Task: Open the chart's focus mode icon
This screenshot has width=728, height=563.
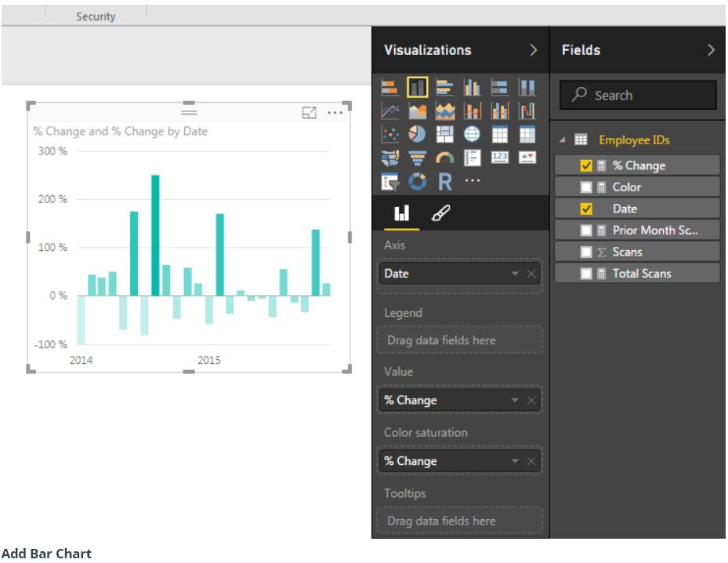Action: 309,112
